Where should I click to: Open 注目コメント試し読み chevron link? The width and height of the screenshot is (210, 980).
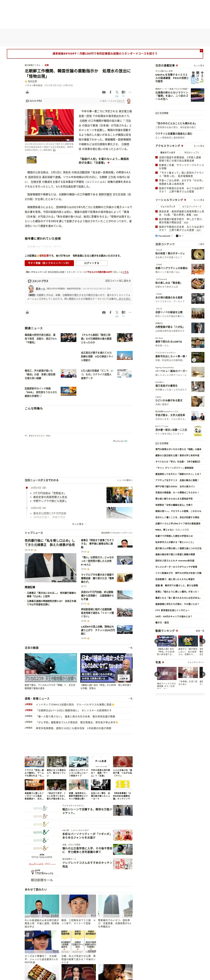click(x=117, y=281)
